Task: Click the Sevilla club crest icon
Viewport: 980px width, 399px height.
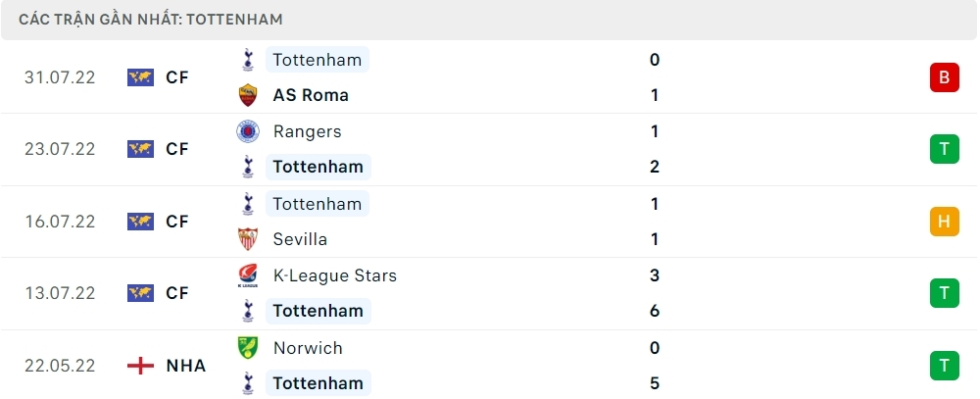Action: tap(247, 239)
